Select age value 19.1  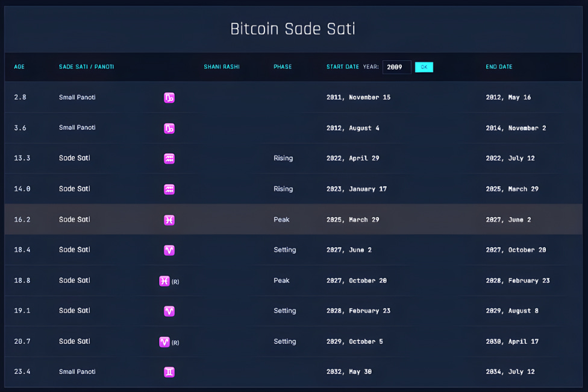coord(22,311)
